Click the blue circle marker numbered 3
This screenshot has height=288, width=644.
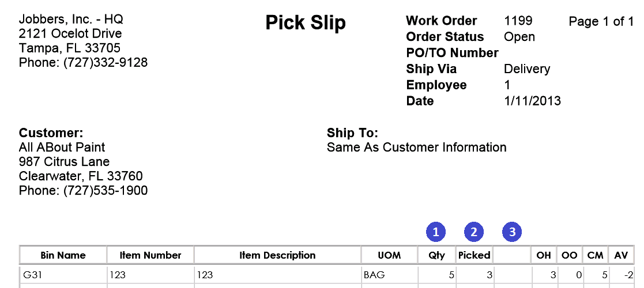[511, 232]
